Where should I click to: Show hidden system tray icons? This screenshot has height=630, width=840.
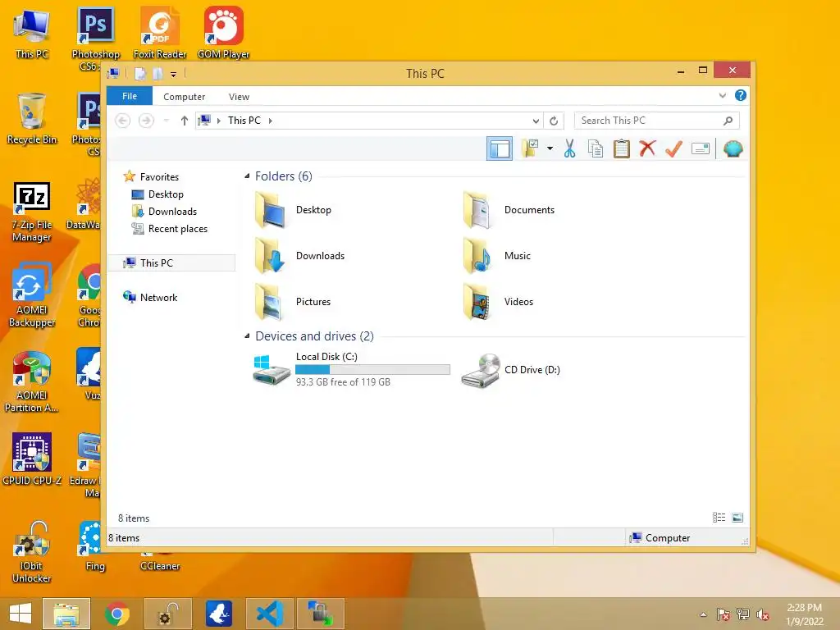pos(703,614)
